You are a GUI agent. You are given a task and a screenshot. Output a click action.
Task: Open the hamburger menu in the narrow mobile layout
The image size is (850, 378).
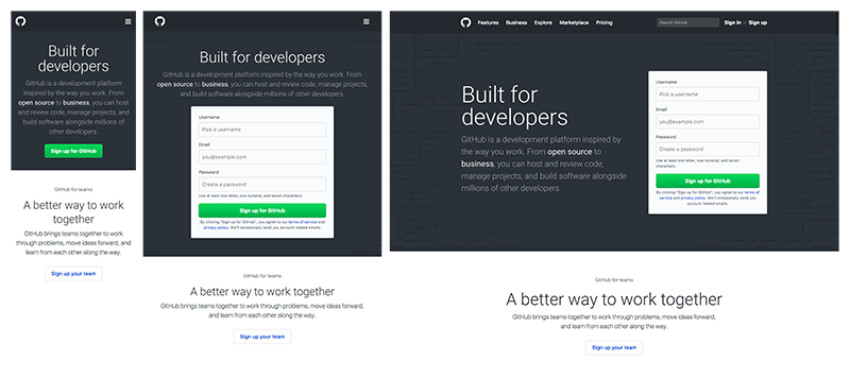click(x=128, y=22)
